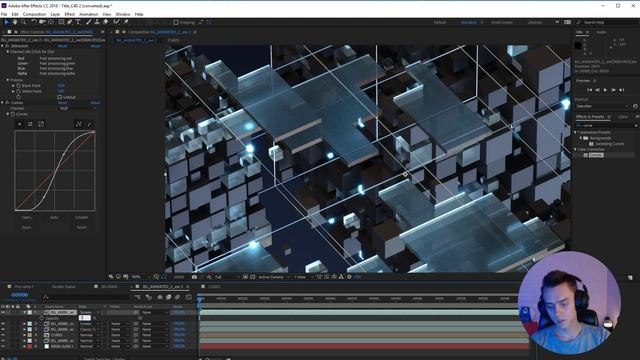Collapse Color Correction category
Screen dimensions: 640x360
click(576, 149)
